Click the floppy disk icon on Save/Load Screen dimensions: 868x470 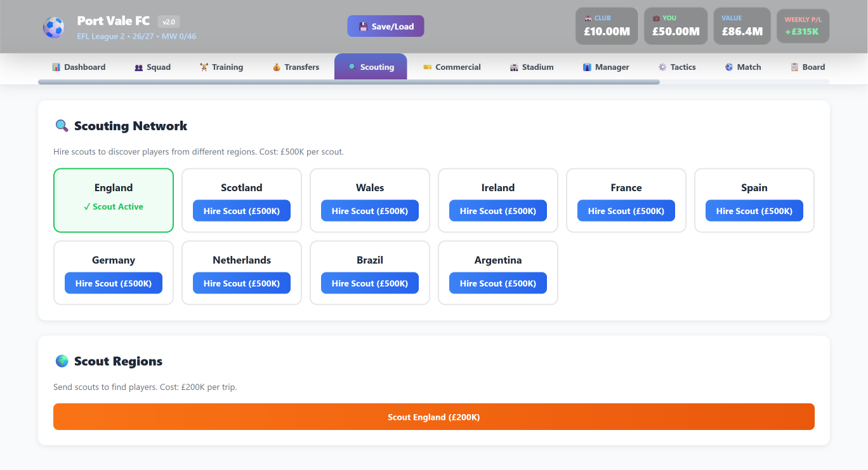tap(363, 27)
